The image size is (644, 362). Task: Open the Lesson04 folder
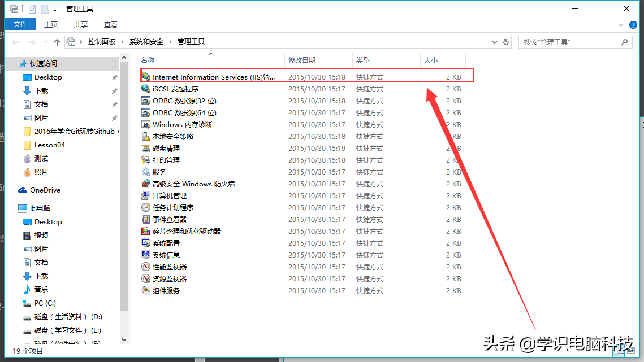[49, 145]
